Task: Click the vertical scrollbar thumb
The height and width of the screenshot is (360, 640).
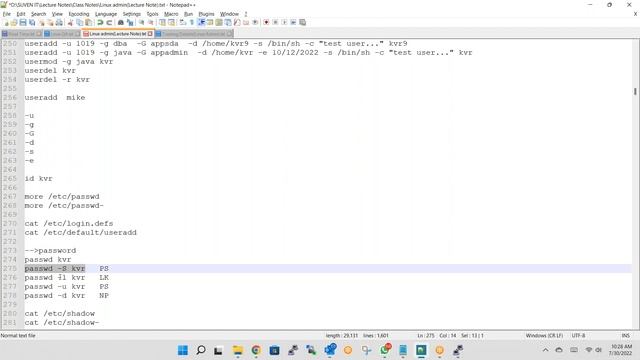Action: click(x=635, y=91)
